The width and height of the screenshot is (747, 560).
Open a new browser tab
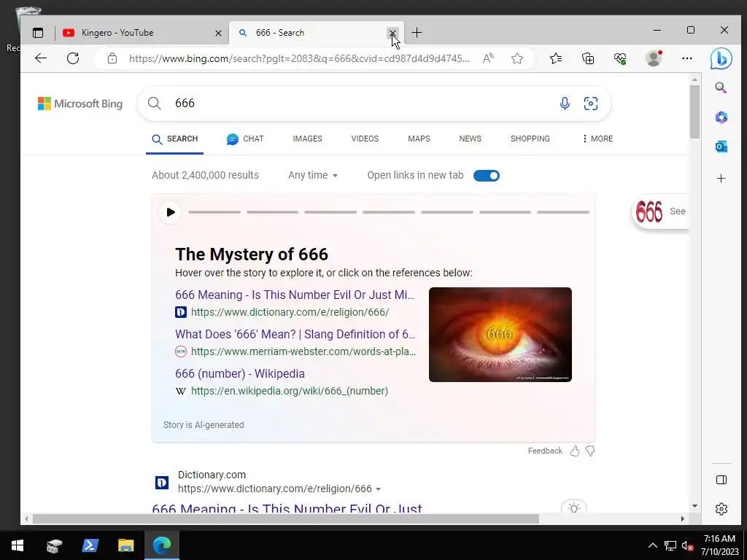click(x=417, y=33)
